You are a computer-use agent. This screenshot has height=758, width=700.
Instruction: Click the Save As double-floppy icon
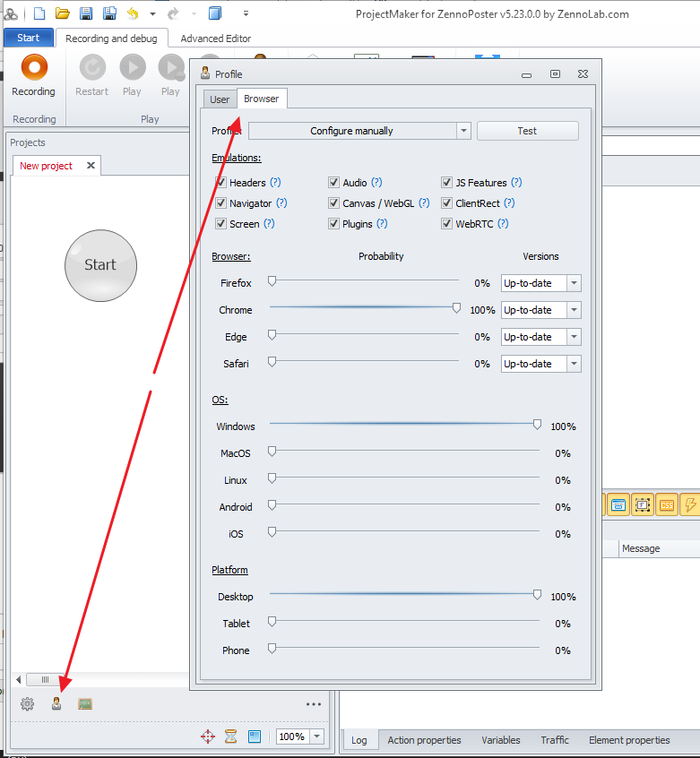click(109, 13)
